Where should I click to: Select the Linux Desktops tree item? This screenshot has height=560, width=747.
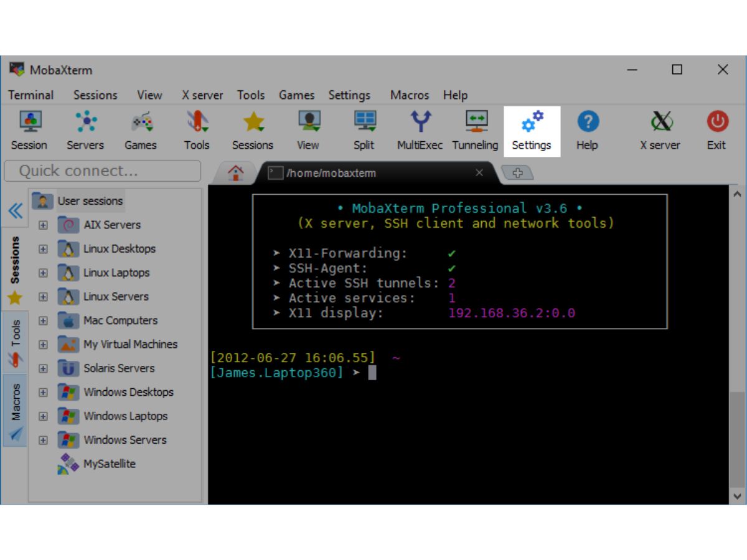point(120,249)
